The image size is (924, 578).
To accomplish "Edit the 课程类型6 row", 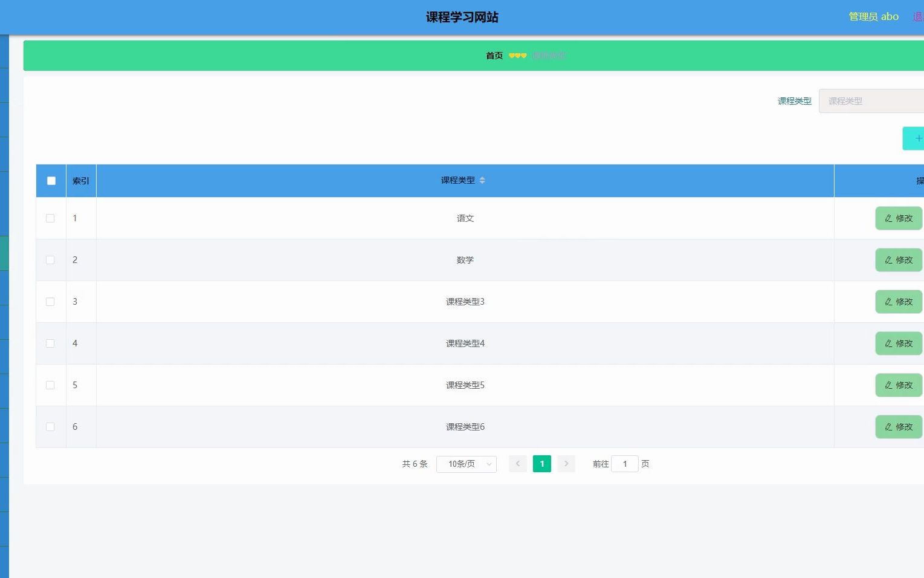I will [899, 427].
